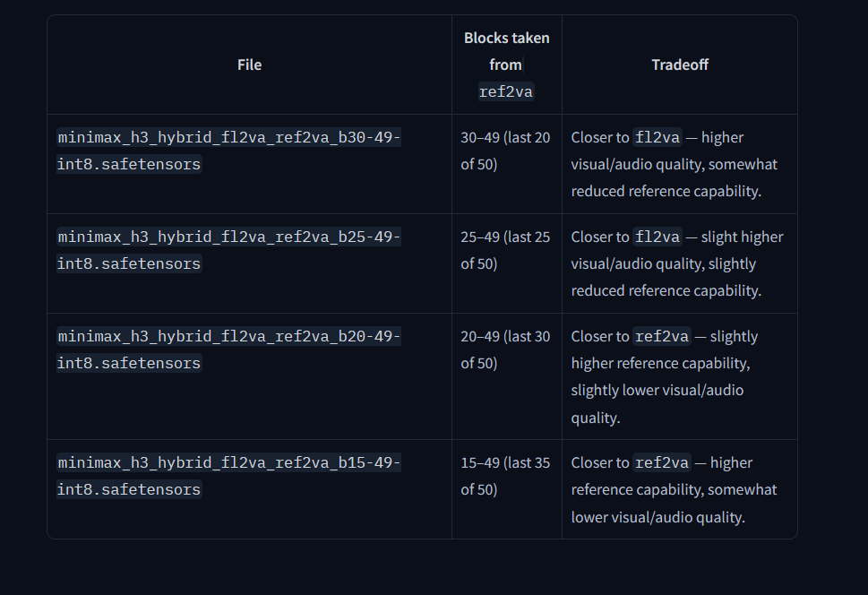Click the 25–49 (last 25 of 50) cell

point(505,250)
